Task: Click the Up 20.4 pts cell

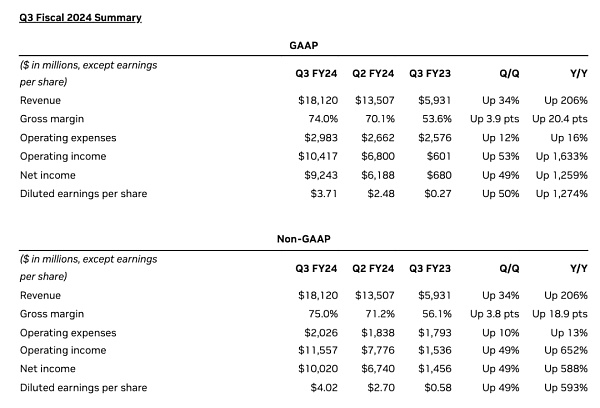Action: [x=557, y=119]
